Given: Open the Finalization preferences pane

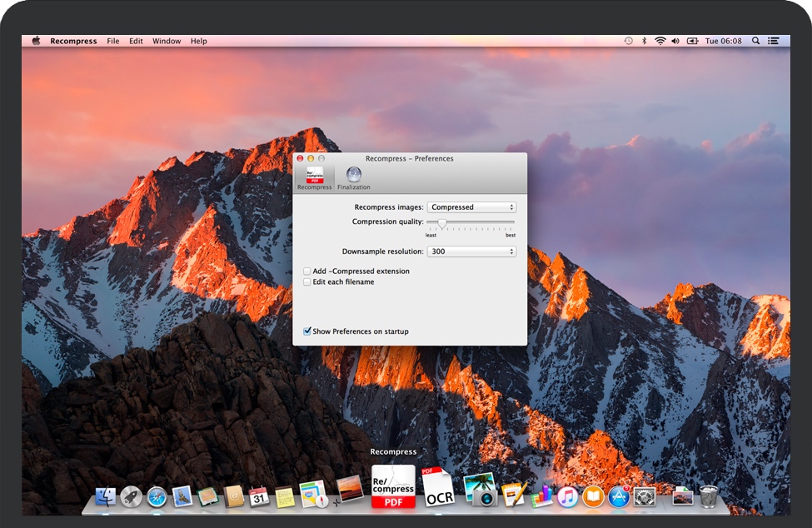Looking at the screenshot, I should (x=354, y=178).
